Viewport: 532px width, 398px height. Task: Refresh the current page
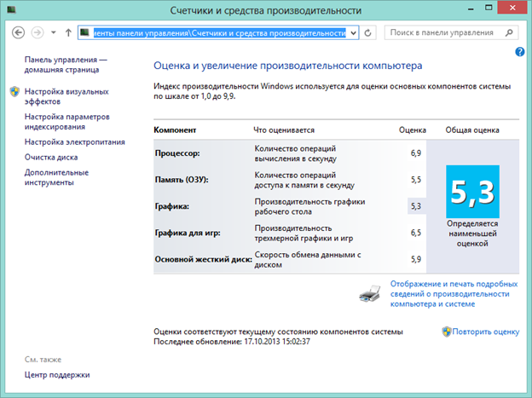point(367,33)
